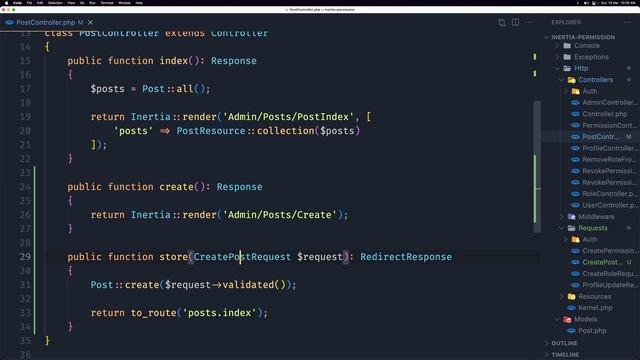This screenshot has width=640, height=360.
Task: Open editor more actions ellipsis
Action: (x=529, y=22)
